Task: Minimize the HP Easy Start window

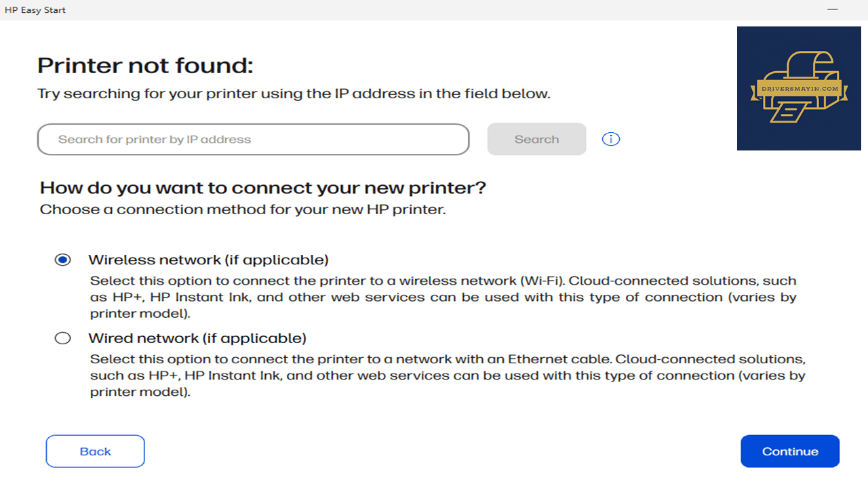Action: pos(833,9)
